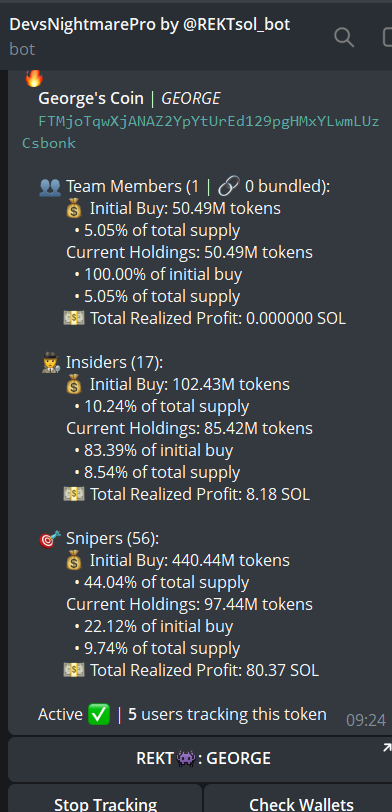Click the money bag next to the Insiders Initial Buy
Image resolution: width=392 pixels, height=812 pixels.
(x=74, y=384)
